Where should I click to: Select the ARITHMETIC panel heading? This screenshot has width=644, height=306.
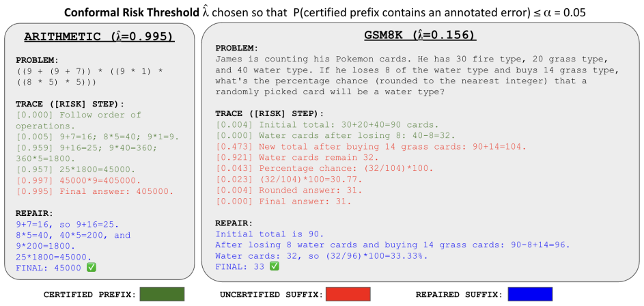(100, 37)
